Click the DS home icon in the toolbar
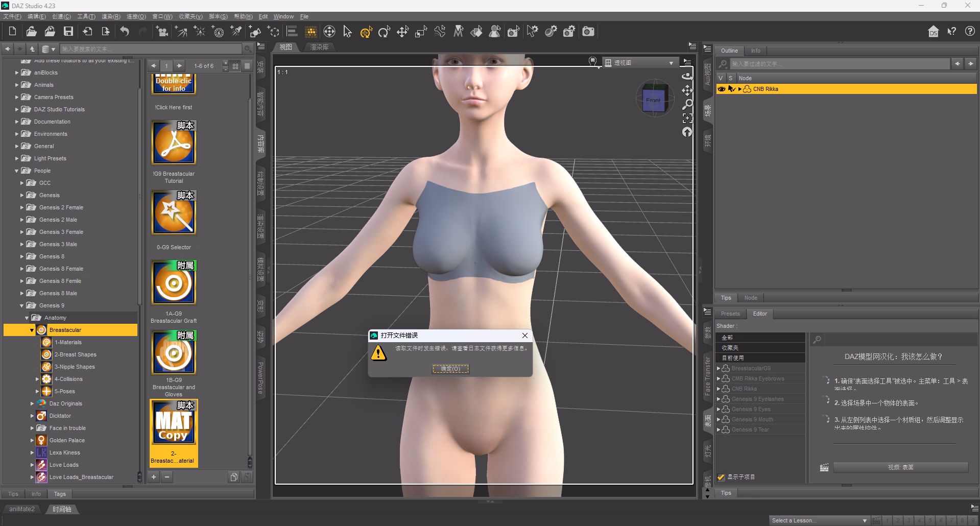Screen dimensions: 980x526 tap(933, 32)
